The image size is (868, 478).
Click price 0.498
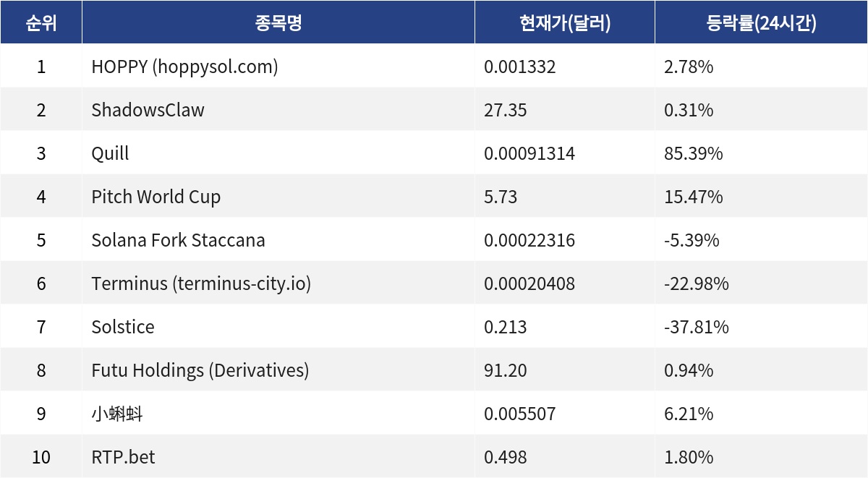point(506,458)
